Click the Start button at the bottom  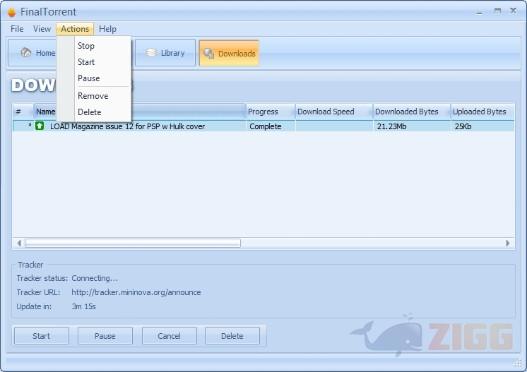coord(41,336)
